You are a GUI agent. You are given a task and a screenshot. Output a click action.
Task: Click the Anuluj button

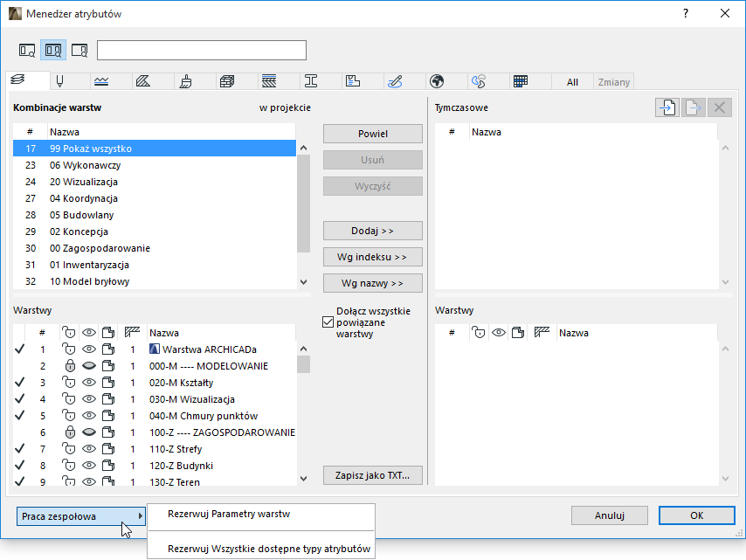610,515
